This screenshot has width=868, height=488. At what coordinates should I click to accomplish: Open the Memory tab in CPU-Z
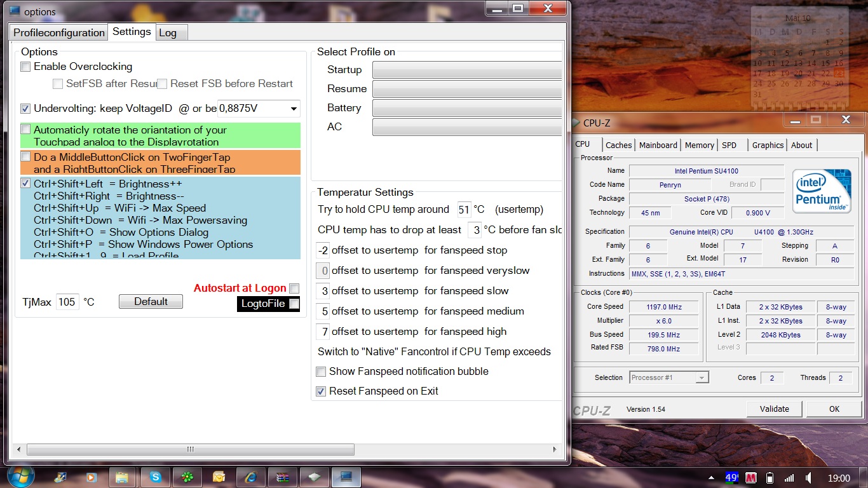pos(700,145)
